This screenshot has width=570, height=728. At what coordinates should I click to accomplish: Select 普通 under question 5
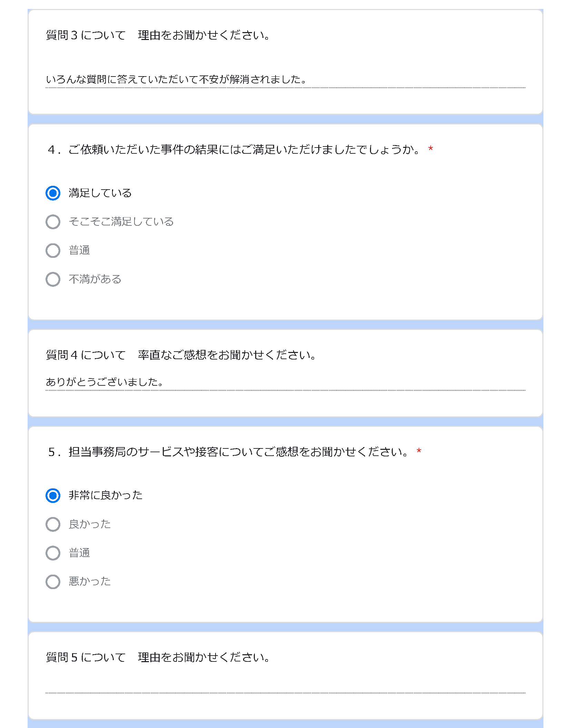click(53, 553)
